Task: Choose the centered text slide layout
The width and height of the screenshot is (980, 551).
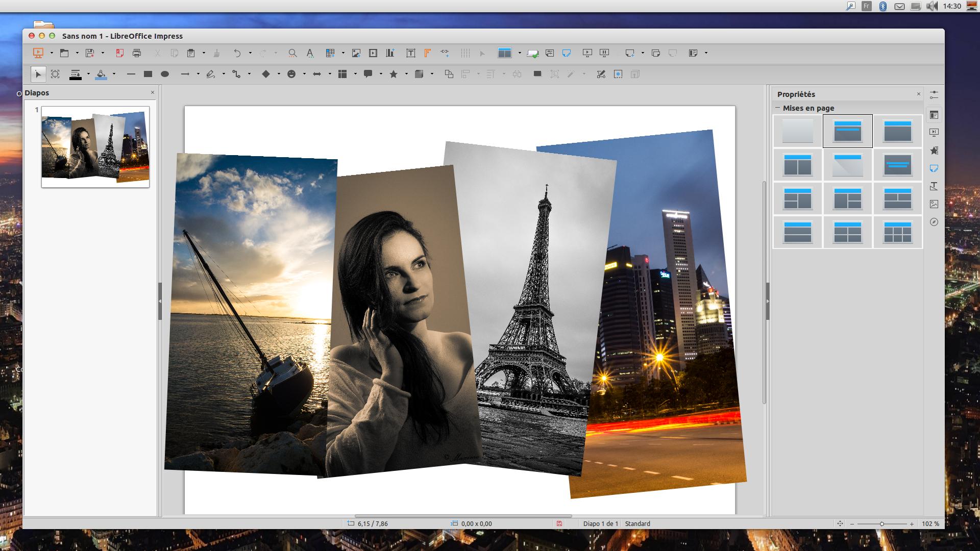Action: (x=897, y=165)
